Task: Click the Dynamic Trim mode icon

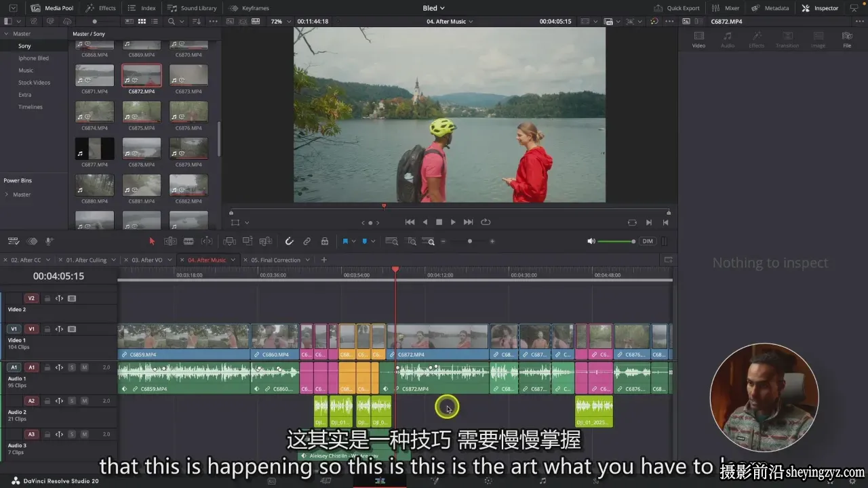Action: pos(207,241)
